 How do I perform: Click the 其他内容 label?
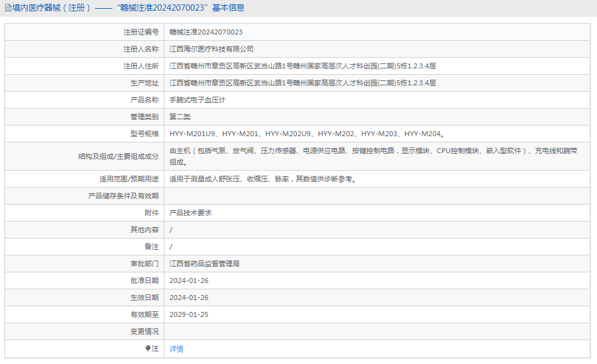tap(144, 230)
